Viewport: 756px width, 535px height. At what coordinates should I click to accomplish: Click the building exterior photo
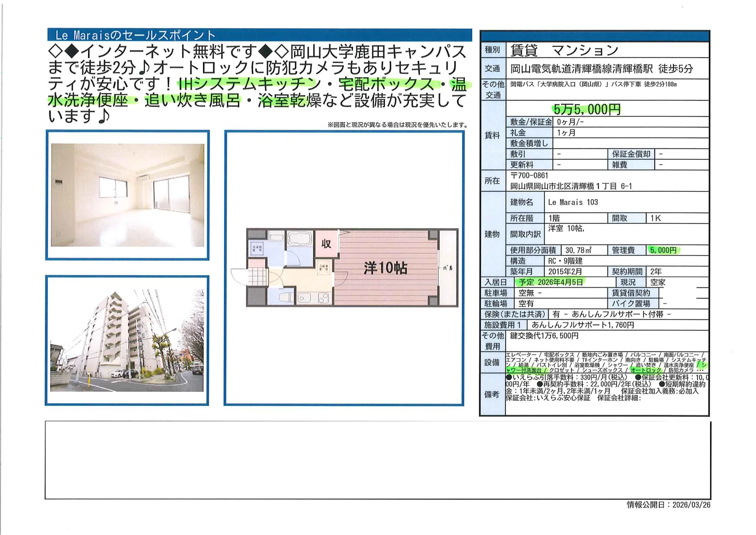pos(127,340)
